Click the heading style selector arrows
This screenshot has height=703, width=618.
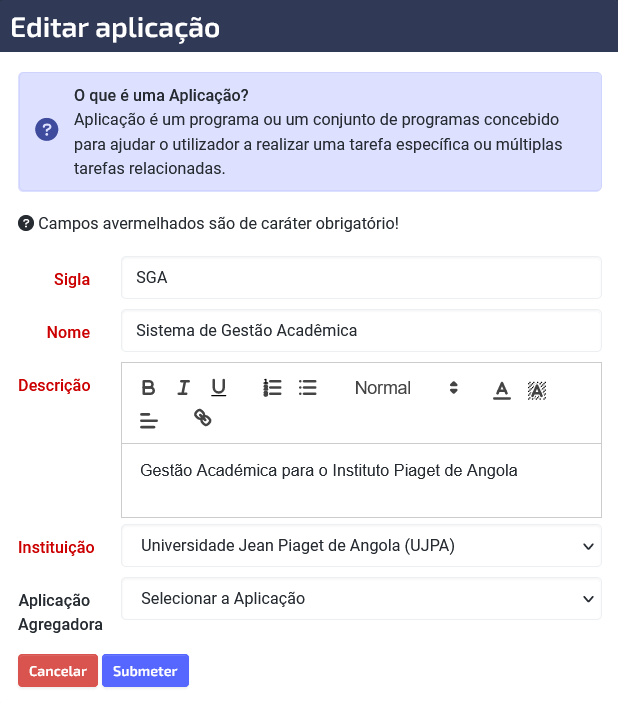(453, 388)
